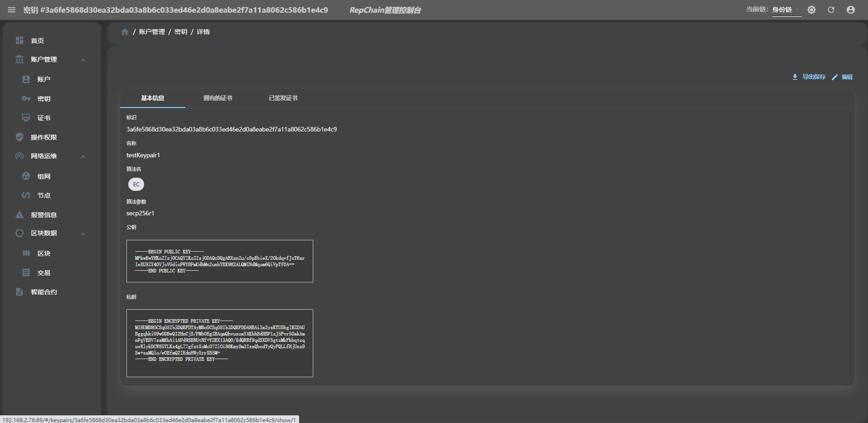Click 账户管理 breadcrumb link
The width and height of the screenshot is (868, 423).
click(x=152, y=32)
